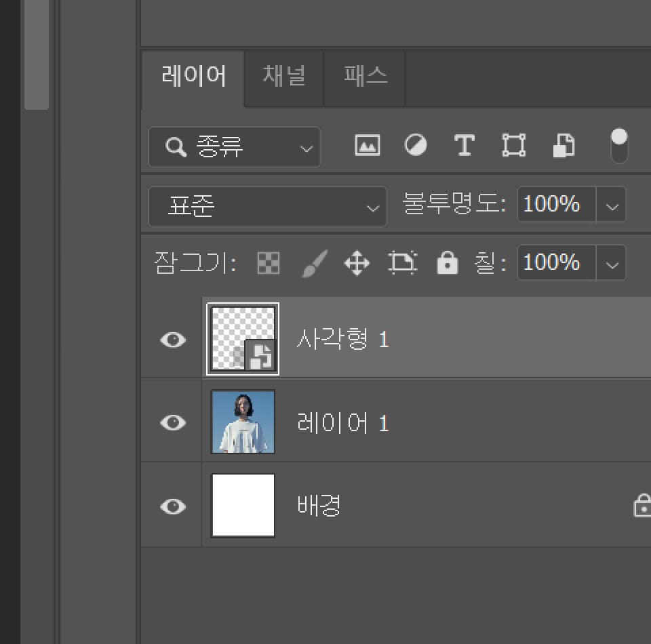Lock position move icon
Image resolution: width=651 pixels, height=644 pixels.
click(357, 263)
